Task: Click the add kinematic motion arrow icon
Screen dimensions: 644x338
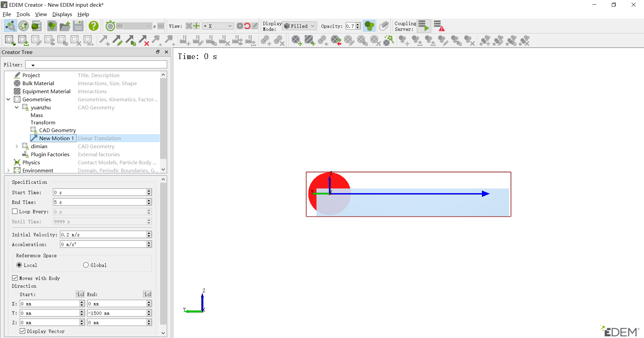Action: pos(104,41)
